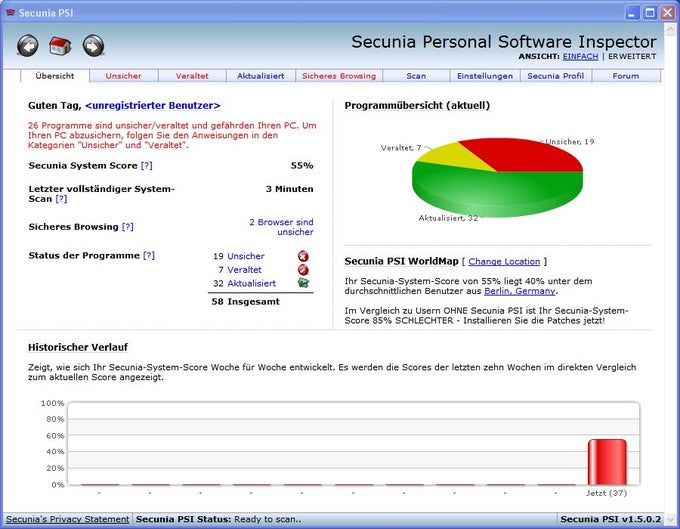Click the '3 Minuten' last scan value
Viewport: 680px width, 529px height.
coord(289,189)
